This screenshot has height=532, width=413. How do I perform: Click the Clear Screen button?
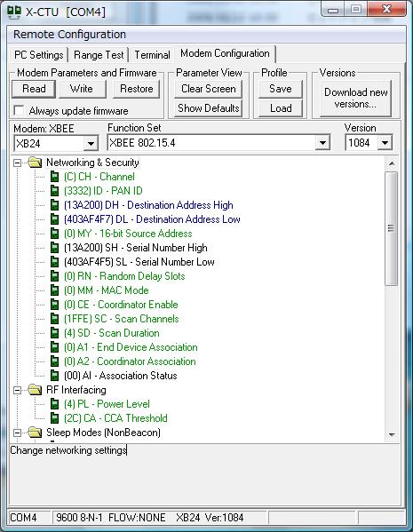click(x=209, y=89)
